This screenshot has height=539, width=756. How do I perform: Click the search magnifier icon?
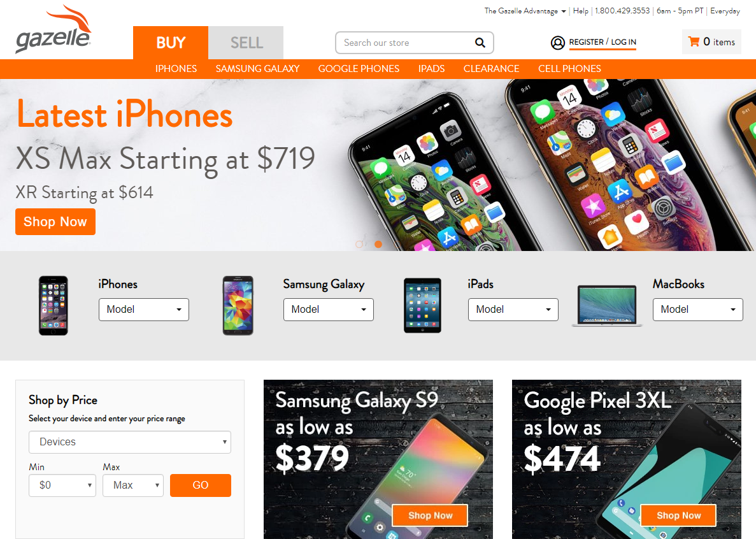480,43
